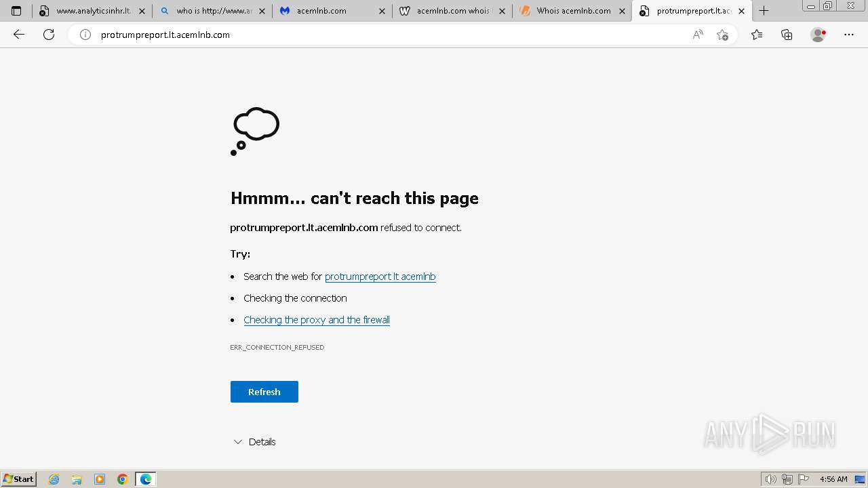
Task: Close the 'who is http://www' tab
Action: [x=262, y=11]
